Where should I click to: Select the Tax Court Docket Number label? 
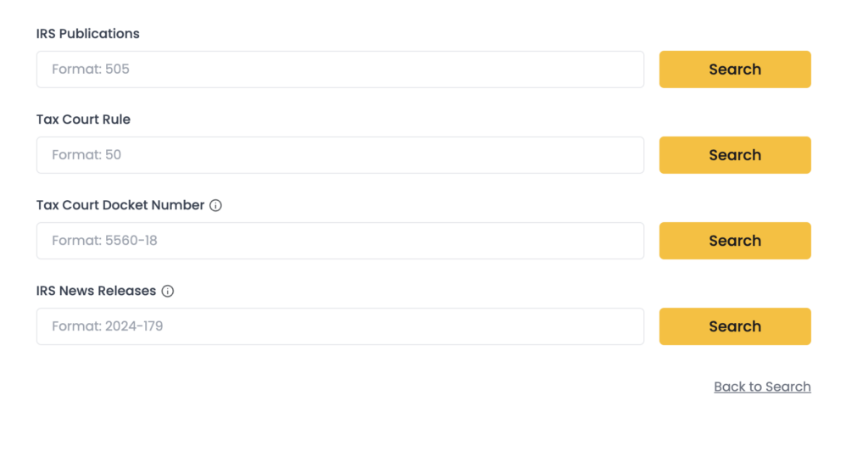120,205
